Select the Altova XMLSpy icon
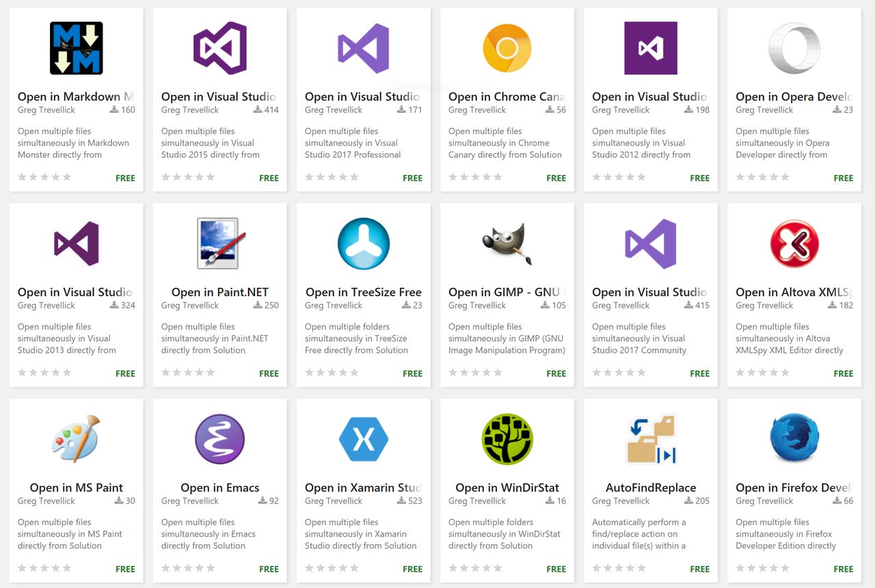The height and width of the screenshot is (588, 875). (794, 243)
